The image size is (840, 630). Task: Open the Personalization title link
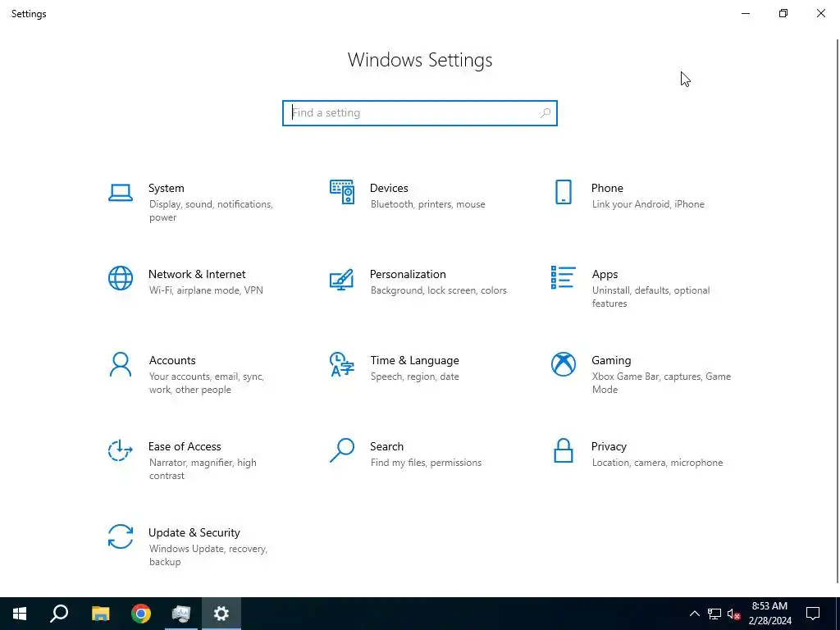click(x=408, y=274)
